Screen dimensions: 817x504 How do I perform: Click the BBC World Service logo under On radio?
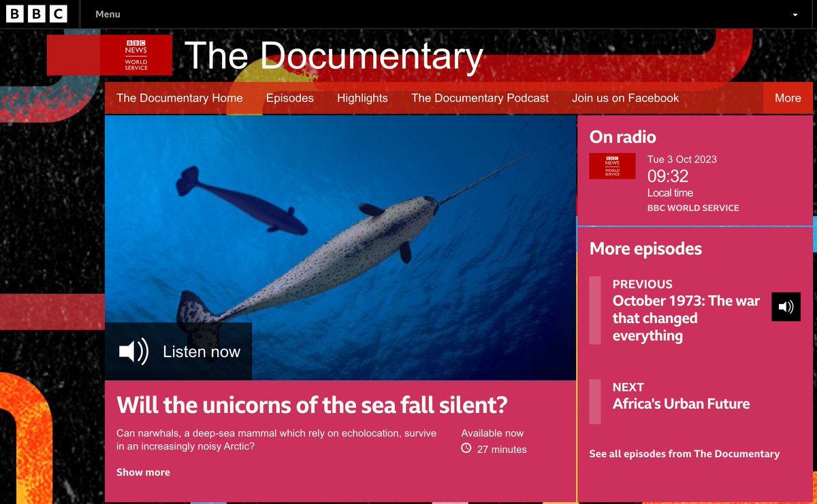612,166
